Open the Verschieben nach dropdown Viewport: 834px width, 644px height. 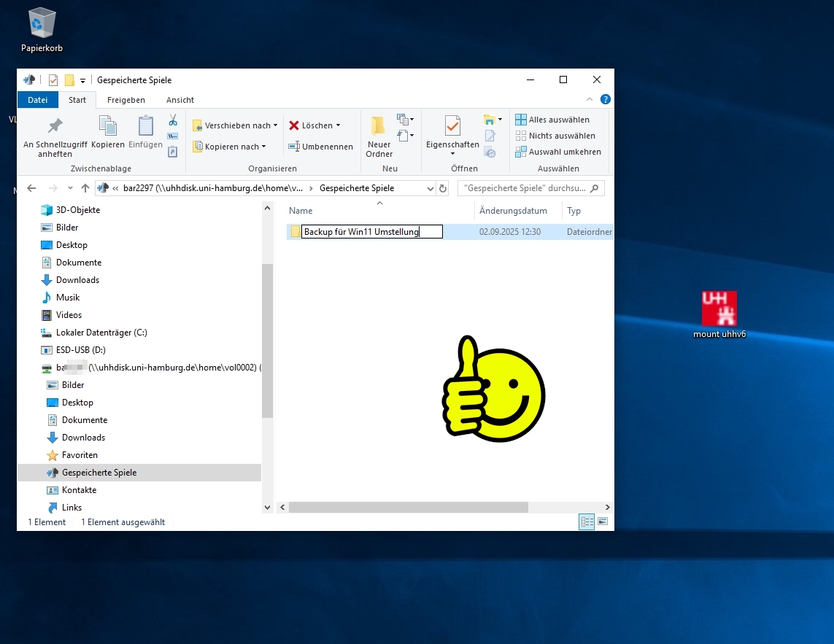[x=235, y=125]
